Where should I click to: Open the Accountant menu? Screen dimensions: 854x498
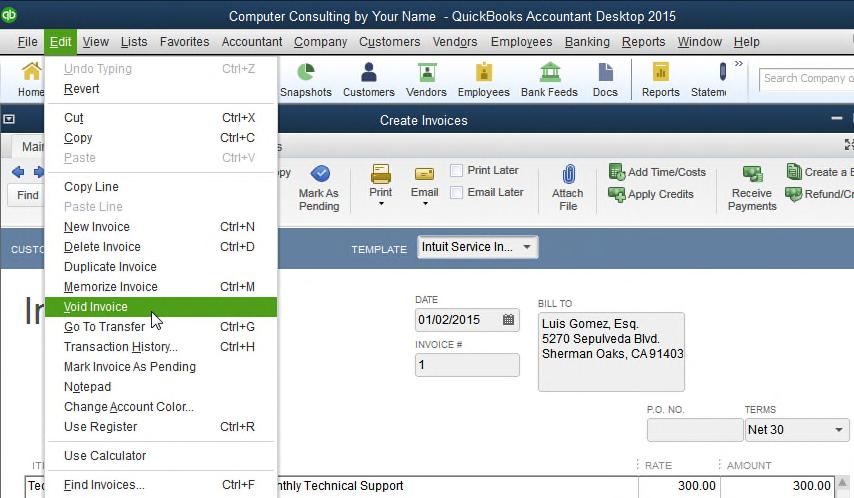point(252,42)
